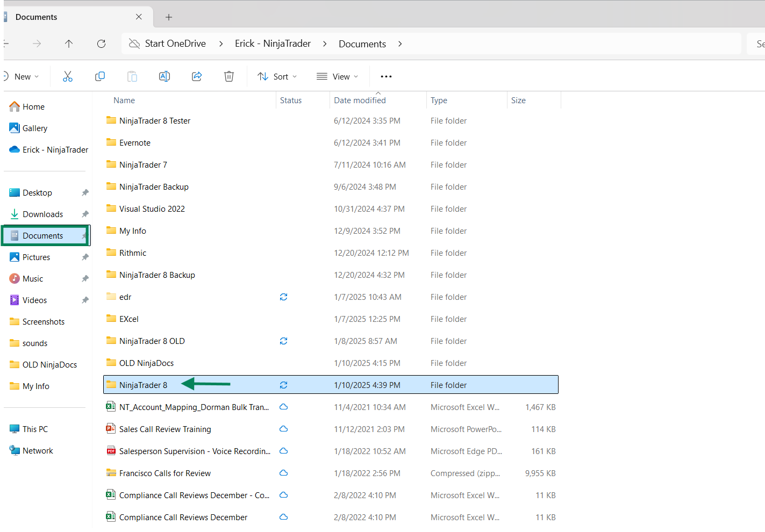This screenshot has width=765, height=532.
Task: Close the Documents tab
Action: coord(139,17)
